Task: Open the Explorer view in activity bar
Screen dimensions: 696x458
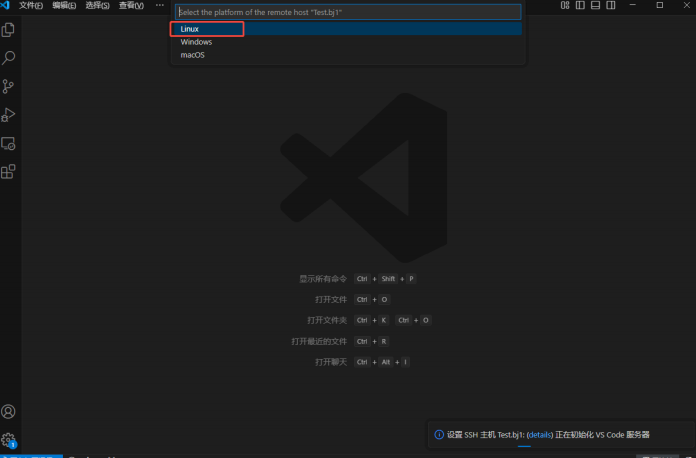Action: click(8, 30)
